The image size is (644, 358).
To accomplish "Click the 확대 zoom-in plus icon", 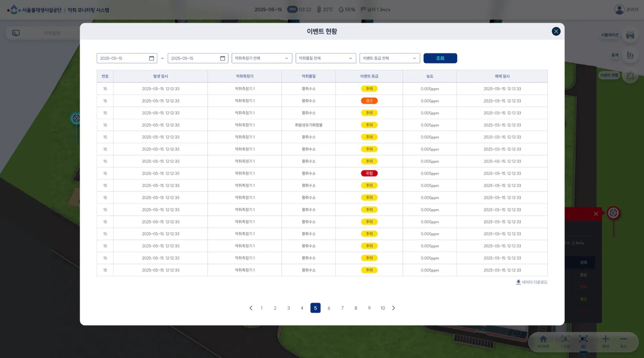I will pos(605,339).
